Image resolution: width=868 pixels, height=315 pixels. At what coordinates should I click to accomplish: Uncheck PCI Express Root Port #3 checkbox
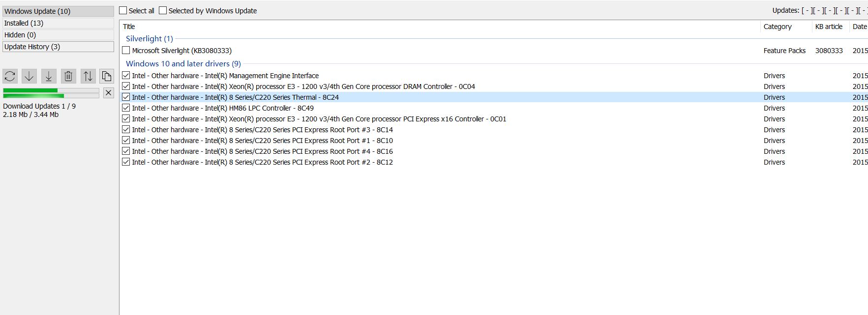tap(126, 129)
